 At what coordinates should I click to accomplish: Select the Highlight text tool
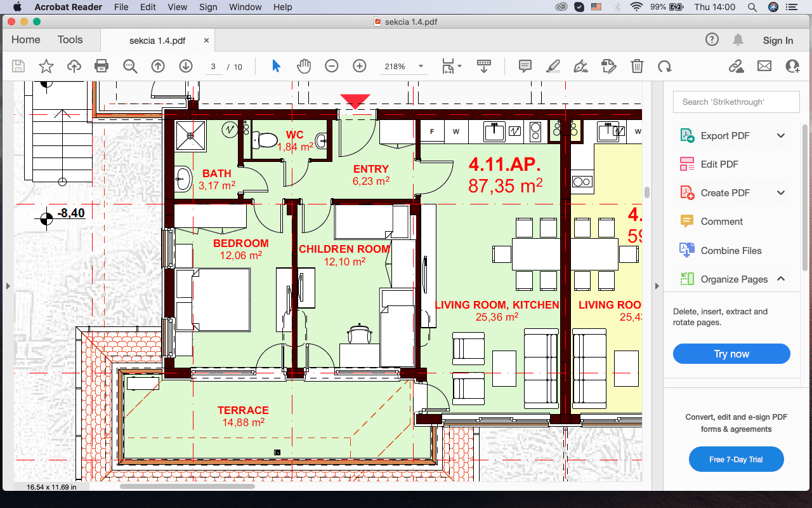pyautogui.click(x=553, y=65)
